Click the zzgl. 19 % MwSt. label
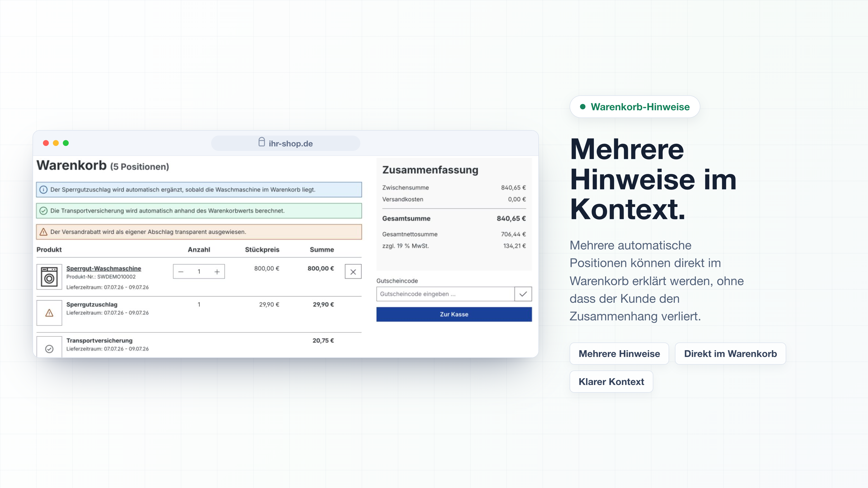This screenshot has width=868, height=488. click(x=405, y=246)
